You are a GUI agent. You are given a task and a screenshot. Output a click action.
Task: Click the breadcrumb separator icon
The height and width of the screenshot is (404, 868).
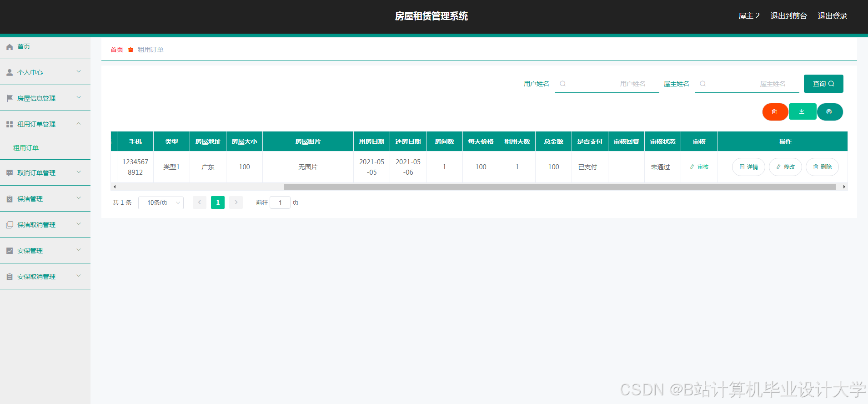130,50
